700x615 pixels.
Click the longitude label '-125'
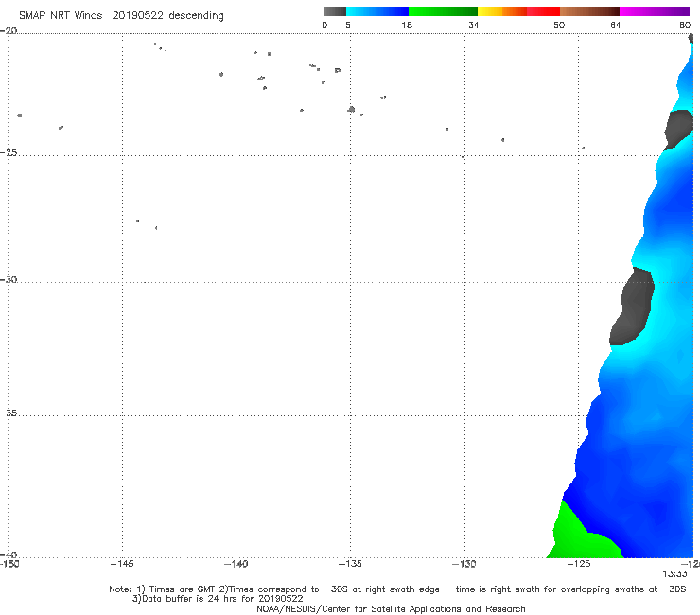pyautogui.click(x=579, y=564)
